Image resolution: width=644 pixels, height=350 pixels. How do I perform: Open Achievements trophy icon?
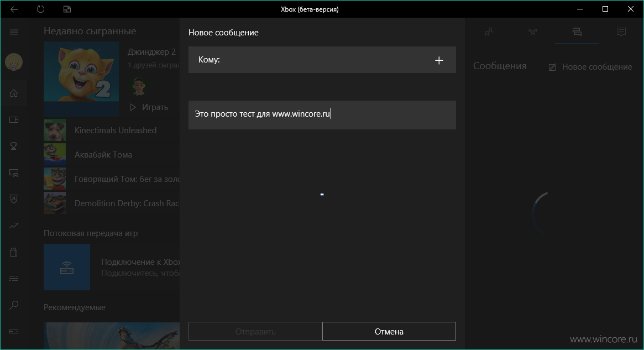pyautogui.click(x=14, y=146)
